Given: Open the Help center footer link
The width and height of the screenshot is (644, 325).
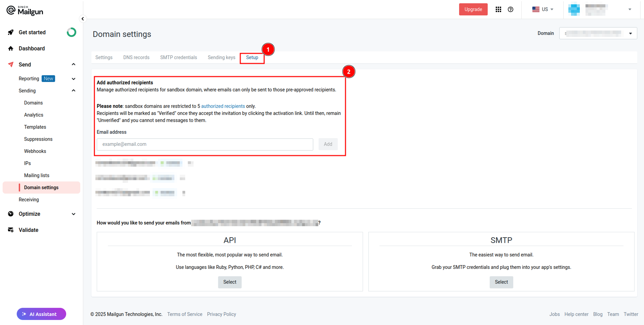Looking at the screenshot, I should (576, 314).
